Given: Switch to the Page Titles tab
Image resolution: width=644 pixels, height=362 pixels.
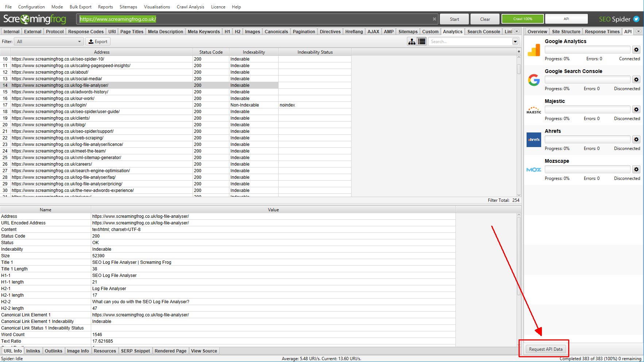Looking at the screenshot, I should click(x=132, y=31).
